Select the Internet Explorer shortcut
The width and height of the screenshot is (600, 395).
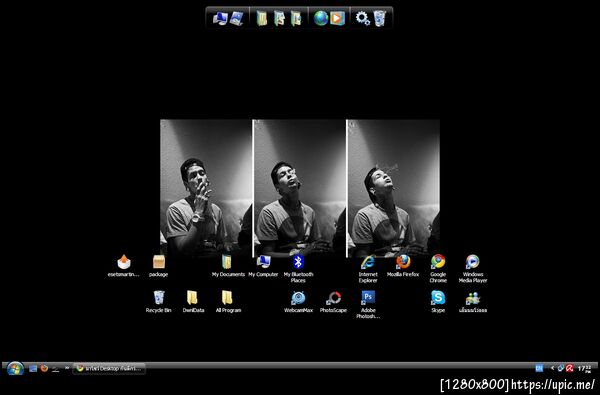(368, 268)
